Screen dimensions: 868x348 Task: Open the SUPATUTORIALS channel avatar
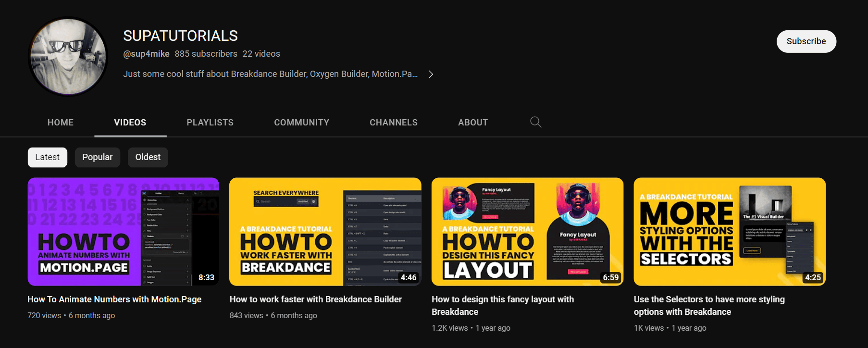(x=68, y=57)
